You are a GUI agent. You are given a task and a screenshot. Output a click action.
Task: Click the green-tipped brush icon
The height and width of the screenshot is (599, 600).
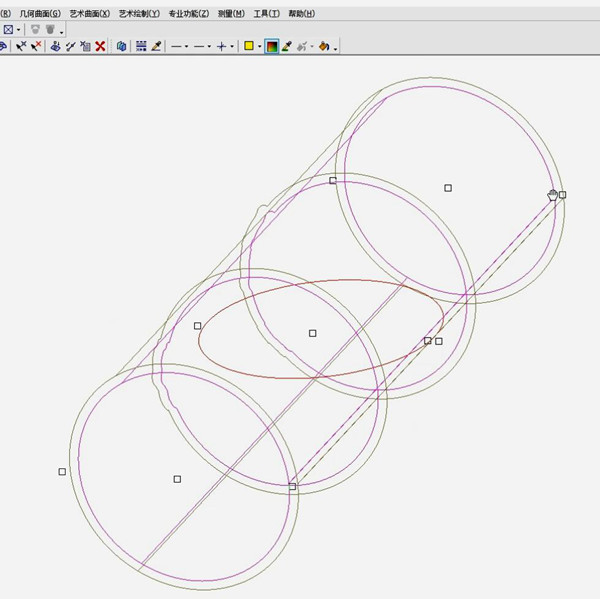tap(286, 46)
